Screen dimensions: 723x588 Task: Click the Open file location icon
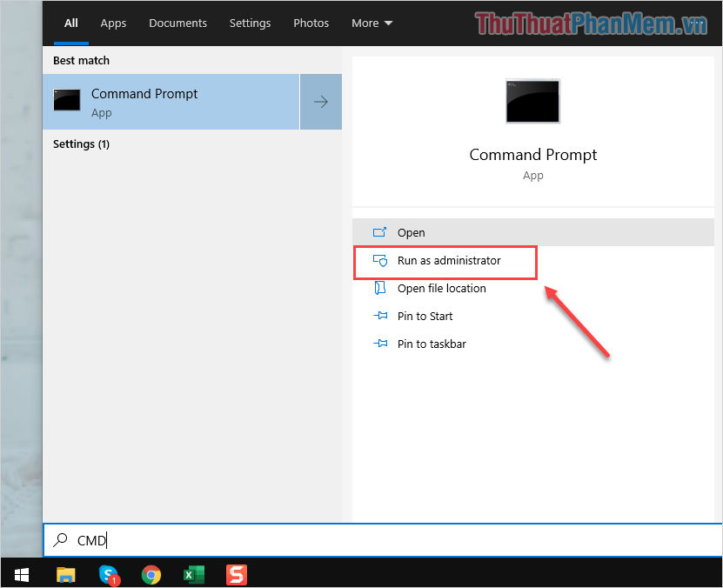pyautogui.click(x=380, y=288)
